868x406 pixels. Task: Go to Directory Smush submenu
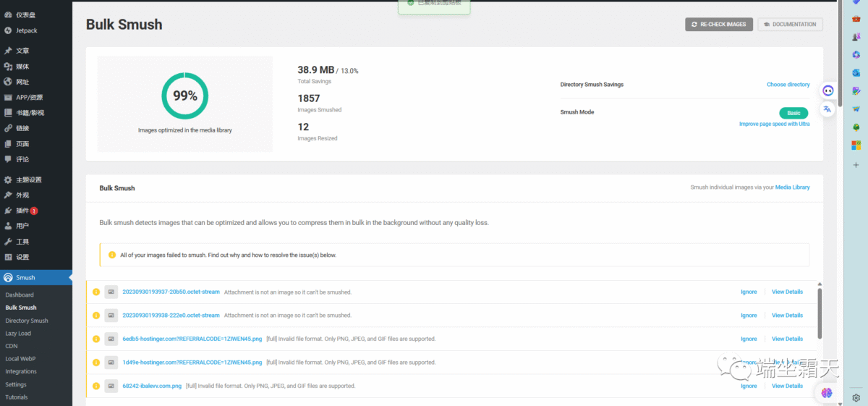(x=27, y=321)
